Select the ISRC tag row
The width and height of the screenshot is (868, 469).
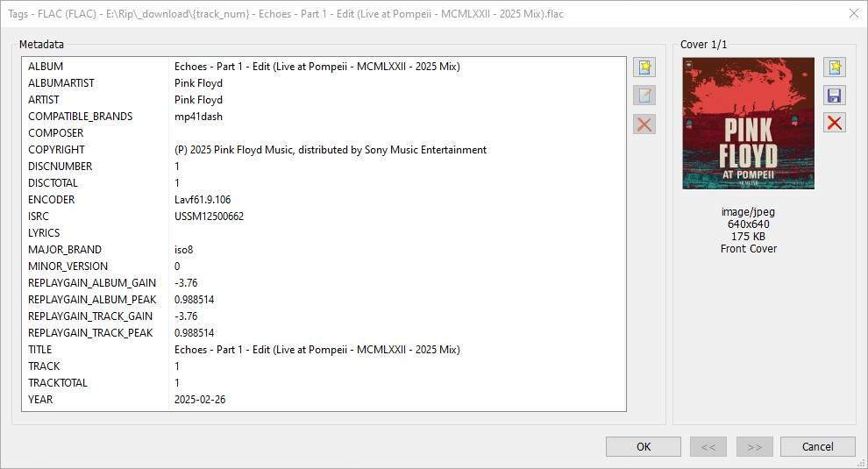(x=324, y=217)
